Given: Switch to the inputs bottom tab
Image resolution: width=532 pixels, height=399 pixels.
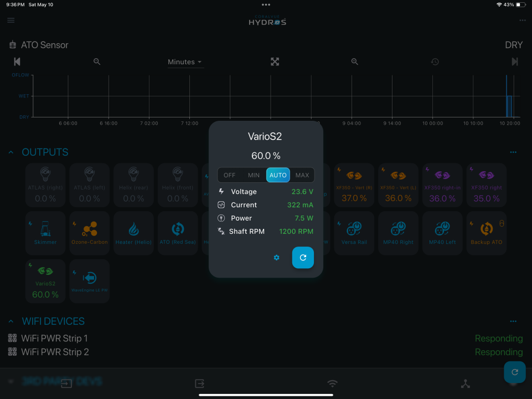Looking at the screenshot, I should (66, 383).
